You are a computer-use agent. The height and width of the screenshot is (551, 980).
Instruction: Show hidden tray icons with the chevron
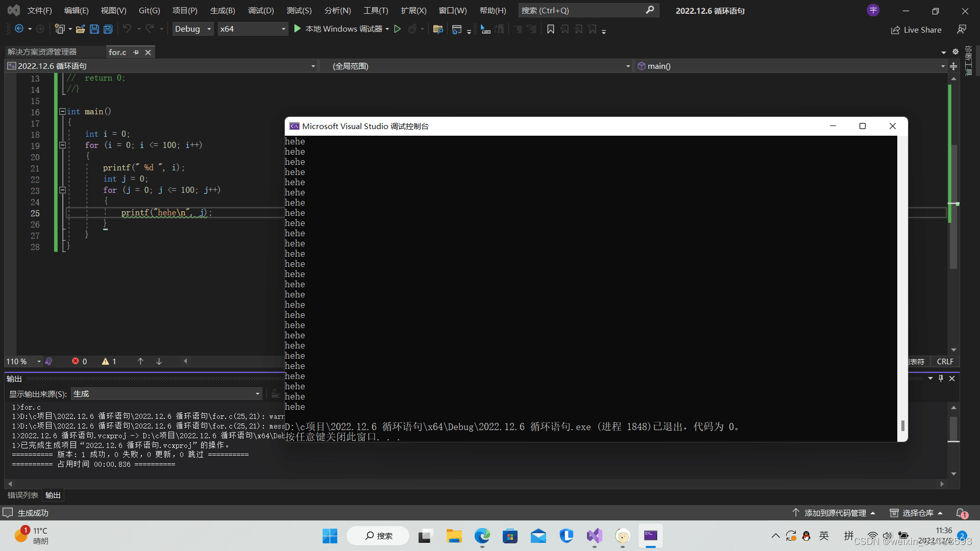click(x=776, y=536)
